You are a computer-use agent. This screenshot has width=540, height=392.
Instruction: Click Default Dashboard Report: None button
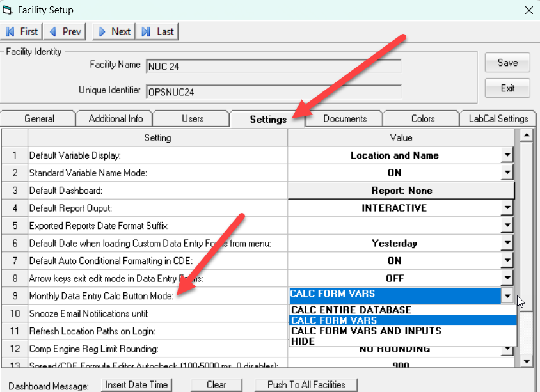(x=401, y=191)
